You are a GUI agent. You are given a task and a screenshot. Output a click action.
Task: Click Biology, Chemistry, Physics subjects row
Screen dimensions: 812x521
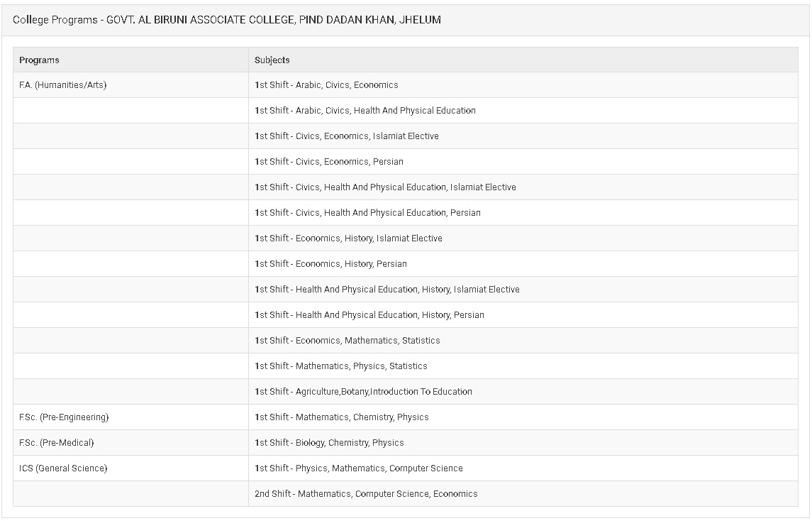(523, 443)
